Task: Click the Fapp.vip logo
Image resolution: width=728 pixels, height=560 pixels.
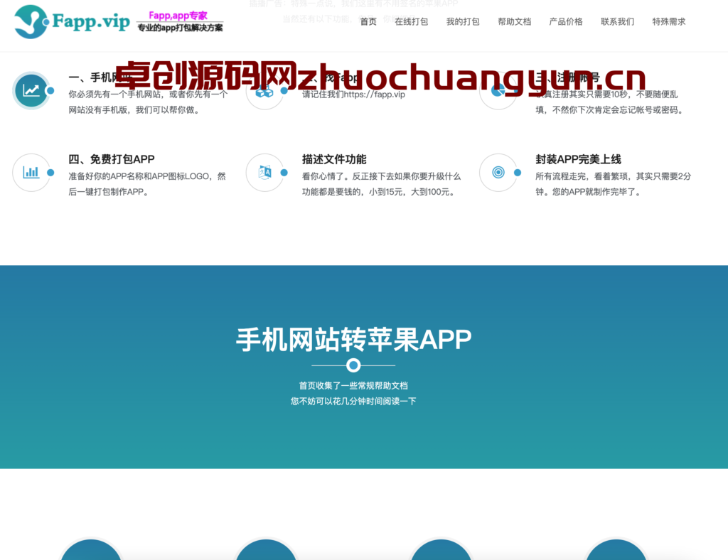Action: [72, 21]
